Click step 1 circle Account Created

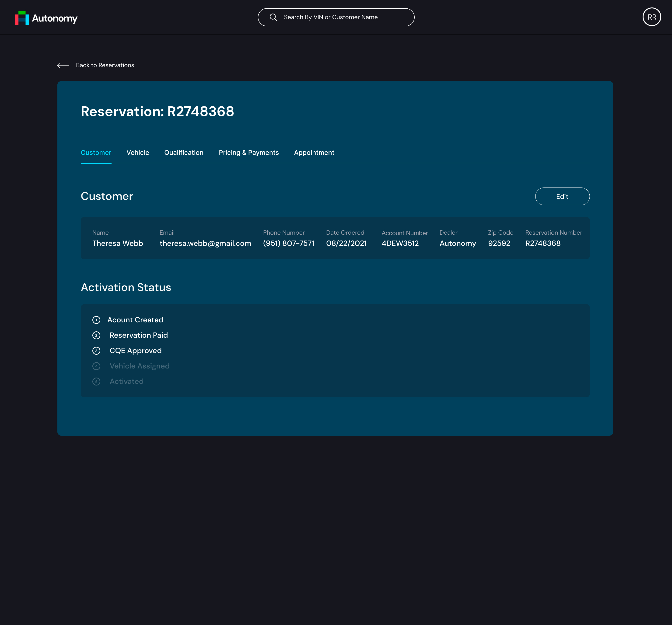96,320
